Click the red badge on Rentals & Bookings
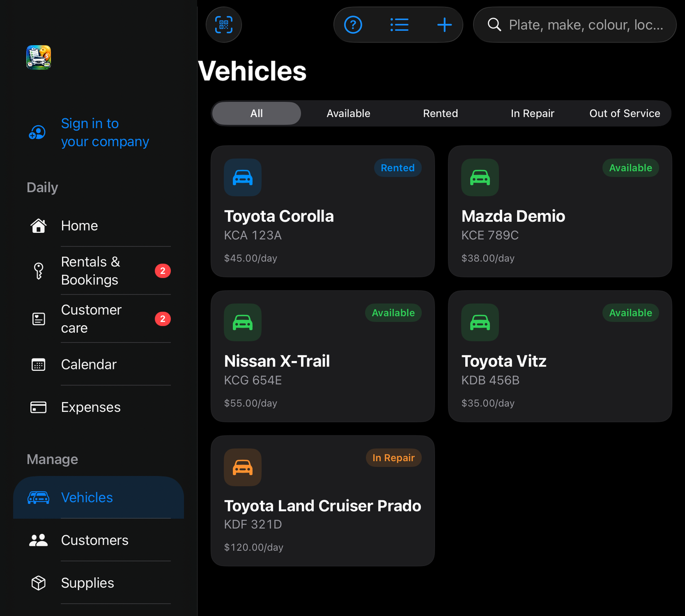 tap(163, 271)
